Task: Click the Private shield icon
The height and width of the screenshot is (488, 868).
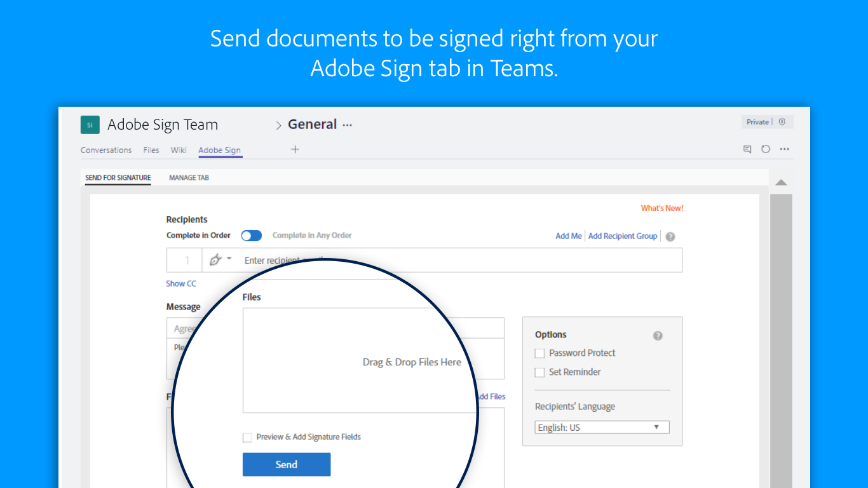Action: pos(782,122)
